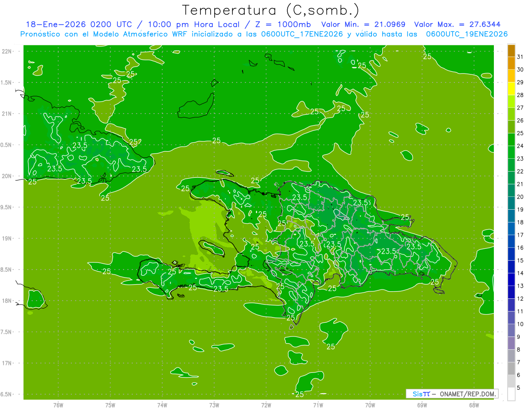This screenshot has height=411, width=532.
Task: Select the "Valor Max. = 27.6344" value
Action: pos(458,25)
